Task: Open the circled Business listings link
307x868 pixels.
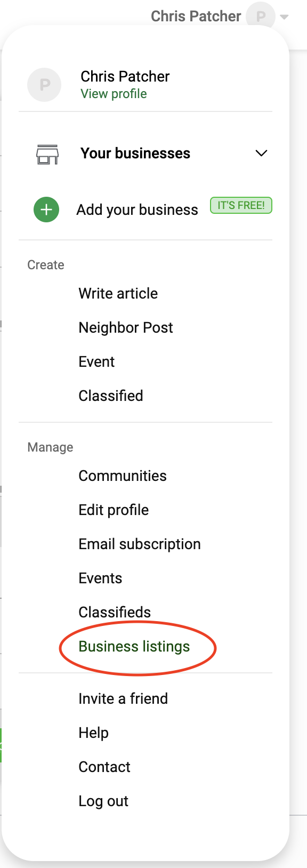Action: tap(134, 646)
